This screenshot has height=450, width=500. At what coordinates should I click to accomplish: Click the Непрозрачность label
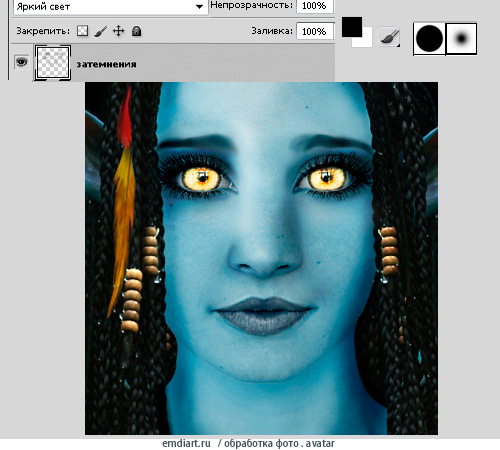click(x=252, y=5)
